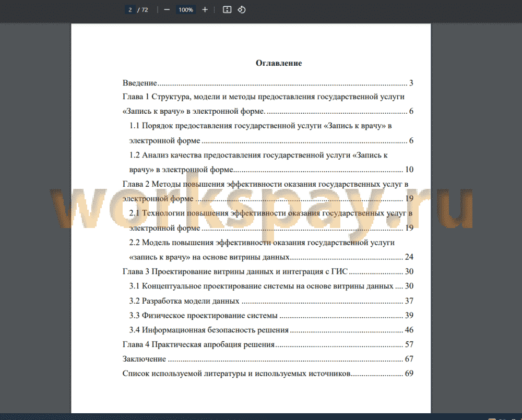
Task: Toggle the fit to page icon
Action: (227, 9)
